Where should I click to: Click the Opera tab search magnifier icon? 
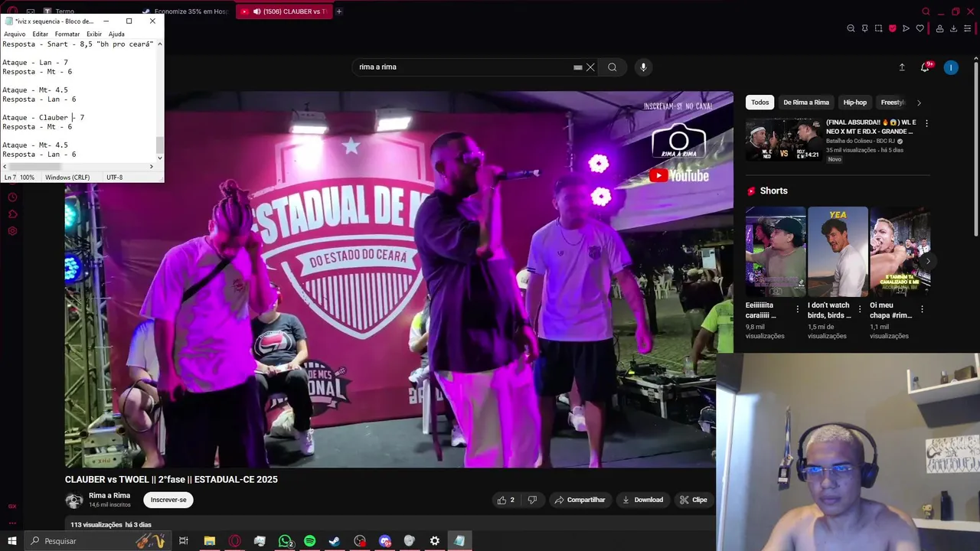926,11
